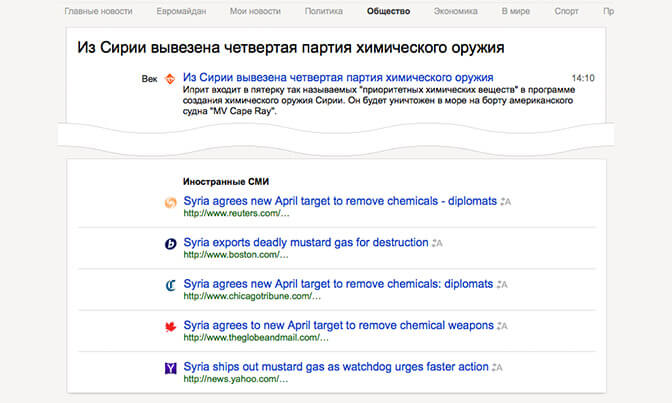This screenshot has width=672, height=403.
Task: Switch to the Спорт tab
Action: (x=566, y=12)
